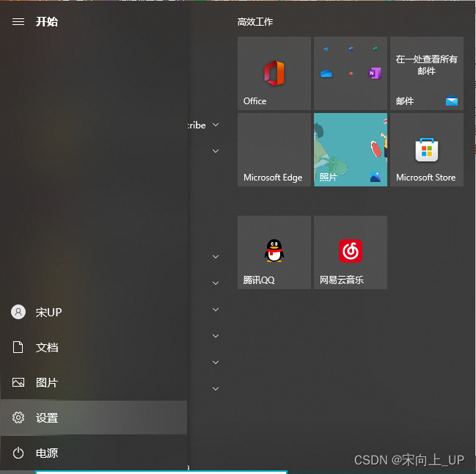Screen dimensions: 476x474
Task: Open the Mail tile
Action: [427, 73]
